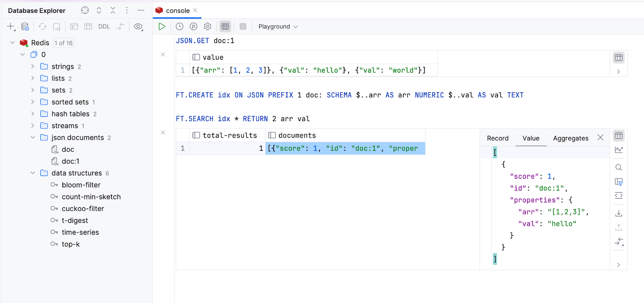Click the export data download icon
The height and width of the screenshot is (303, 644).
click(x=619, y=213)
